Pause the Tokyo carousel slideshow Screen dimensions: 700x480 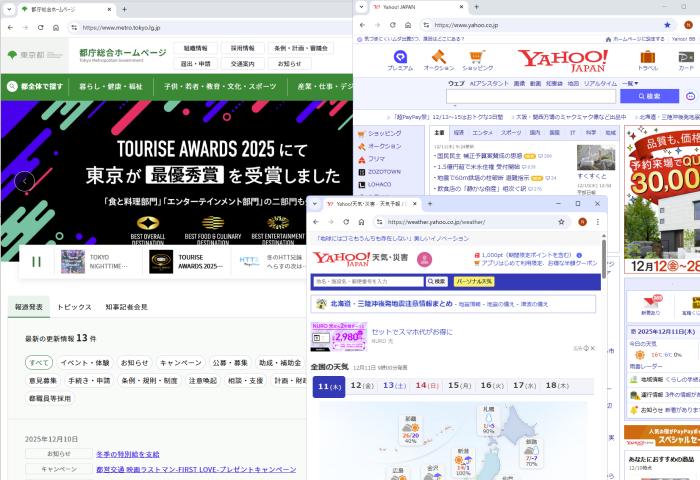tap(37, 262)
